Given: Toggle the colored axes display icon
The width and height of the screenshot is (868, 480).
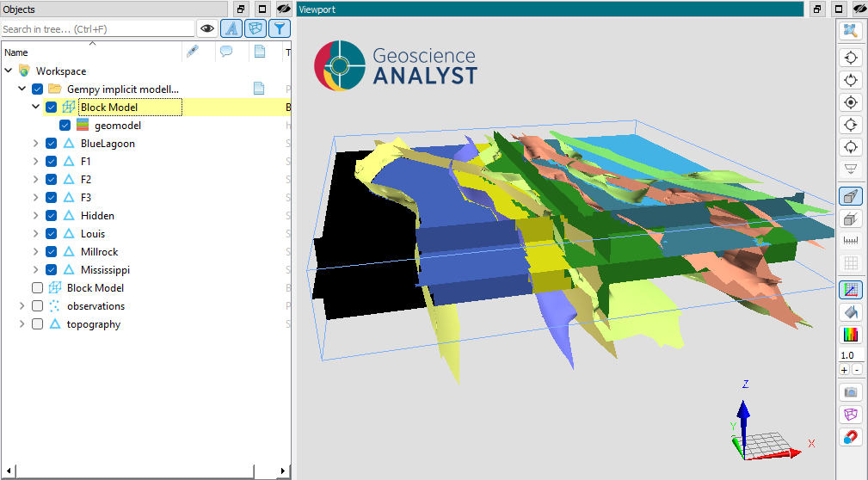Looking at the screenshot, I should point(851,290).
